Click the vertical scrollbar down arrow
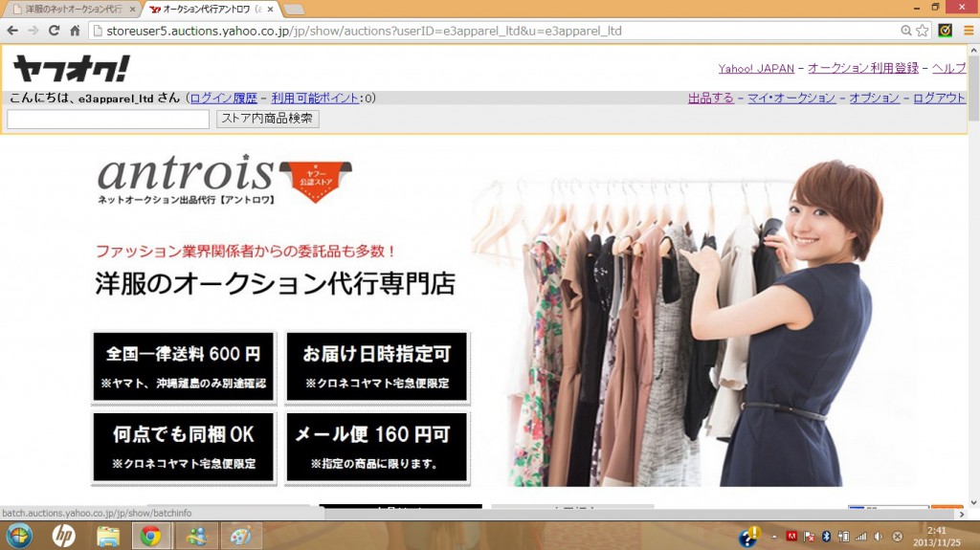 click(x=973, y=503)
